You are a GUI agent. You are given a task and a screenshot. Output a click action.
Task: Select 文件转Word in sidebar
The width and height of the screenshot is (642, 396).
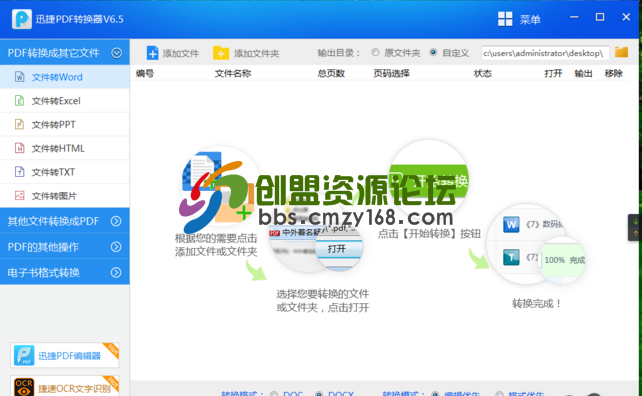[65, 77]
